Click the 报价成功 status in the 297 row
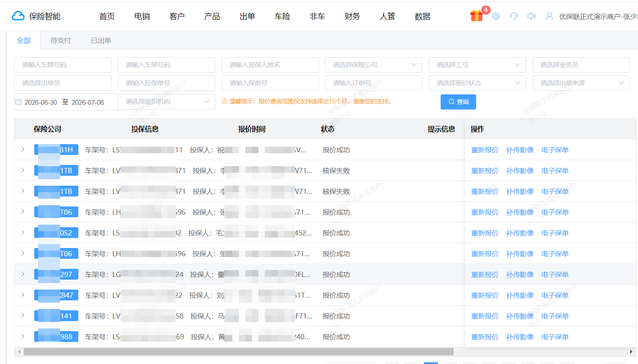Screen dimensions: 638x364 pos(336,274)
